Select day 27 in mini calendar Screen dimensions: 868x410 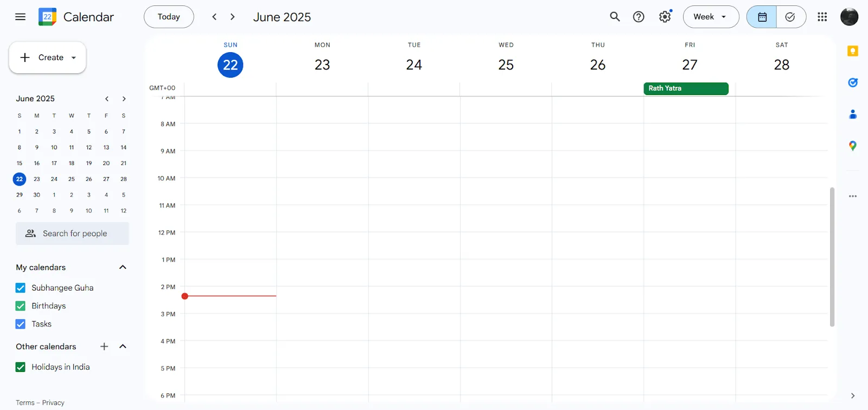coord(106,179)
